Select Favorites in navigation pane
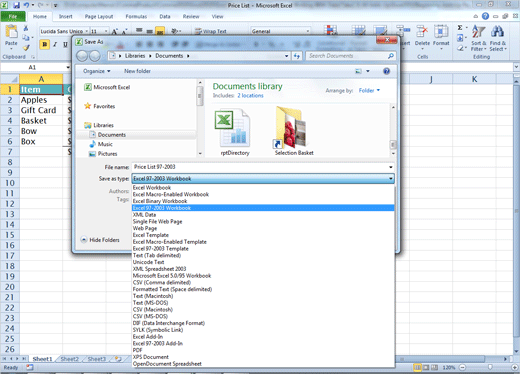 pos(100,106)
